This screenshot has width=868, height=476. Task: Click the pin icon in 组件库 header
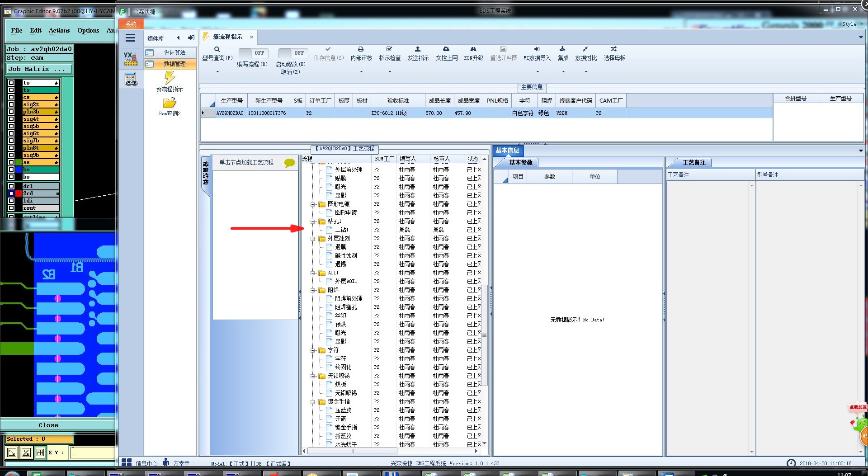[191, 38]
